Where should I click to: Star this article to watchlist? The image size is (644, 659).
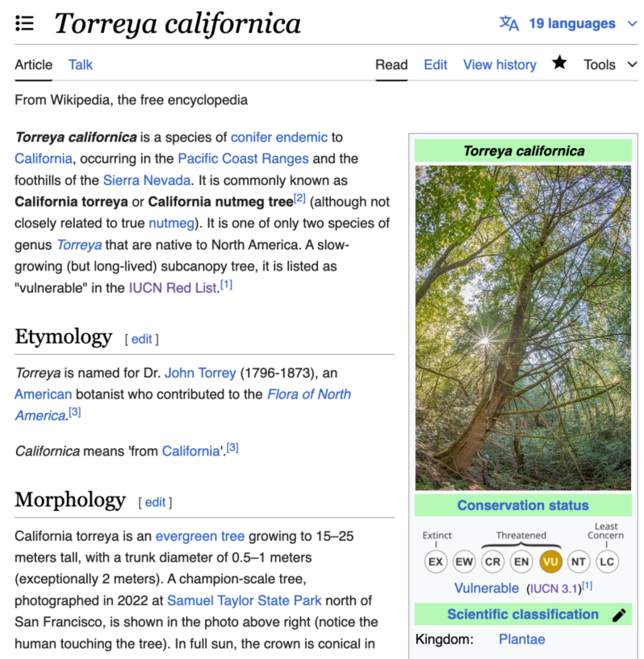tap(559, 63)
